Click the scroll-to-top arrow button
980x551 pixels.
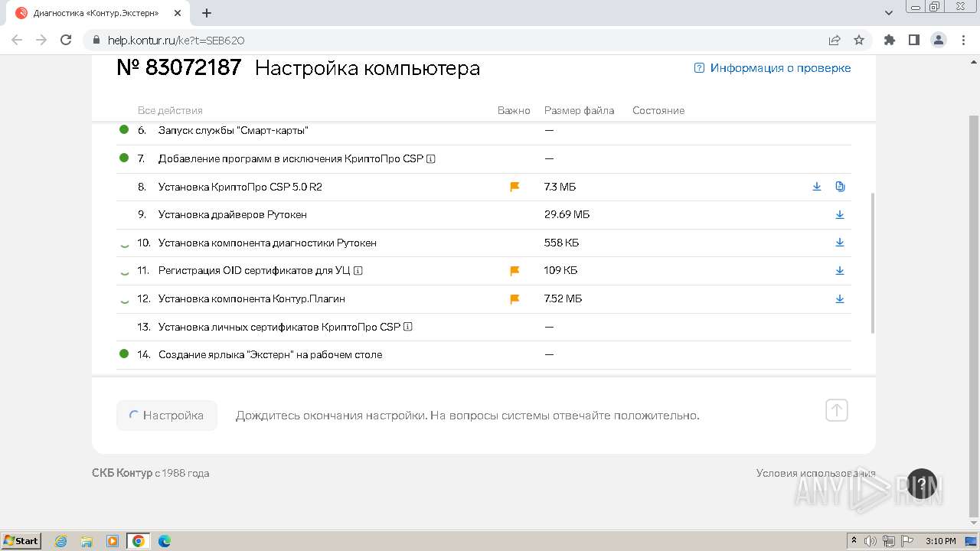837,411
